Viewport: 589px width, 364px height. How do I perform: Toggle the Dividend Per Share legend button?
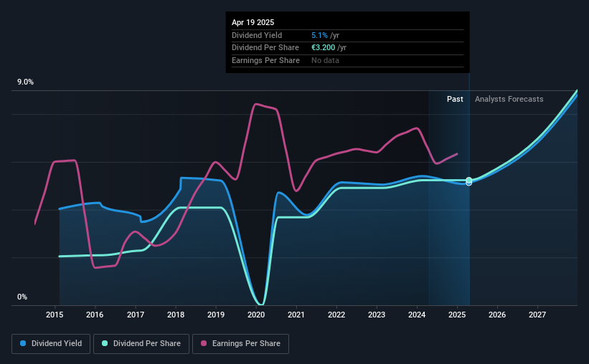[141, 344]
